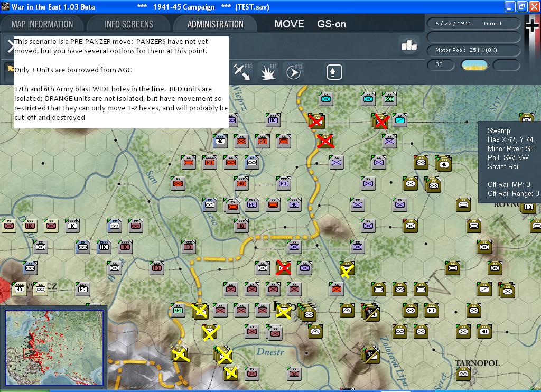Select cyan cavalry unit next to red-crossed stack
The height and width of the screenshot is (392, 541).
click(x=400, y=120)
